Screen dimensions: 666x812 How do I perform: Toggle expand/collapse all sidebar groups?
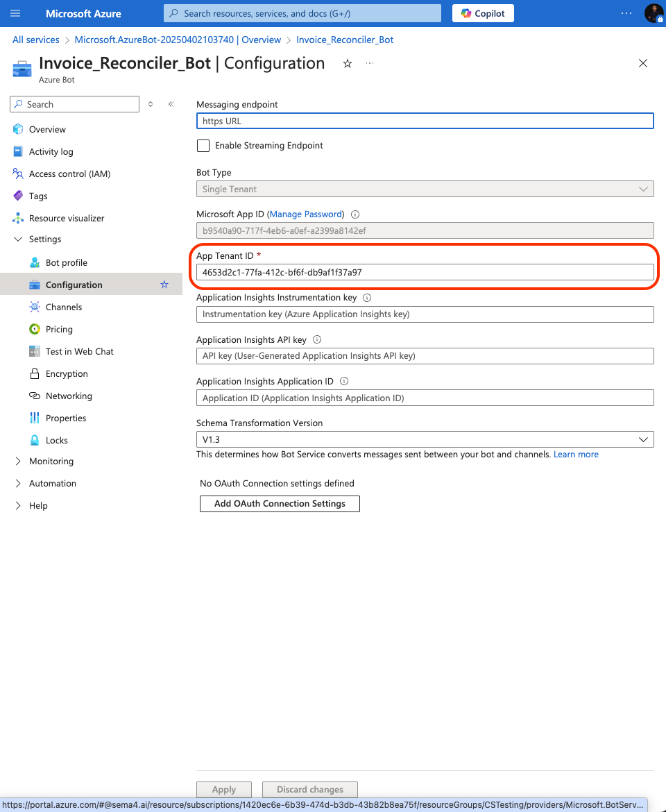(x=151, y=104)
